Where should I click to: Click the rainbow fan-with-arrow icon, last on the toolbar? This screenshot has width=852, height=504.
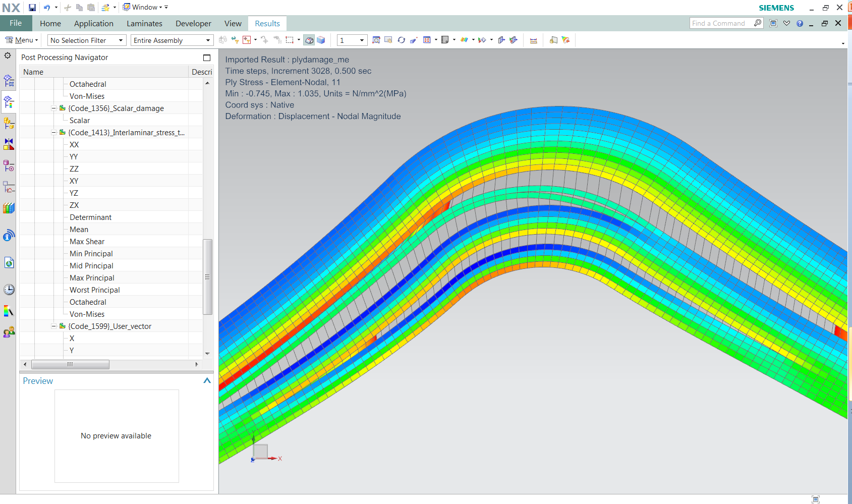pos(565,40)
